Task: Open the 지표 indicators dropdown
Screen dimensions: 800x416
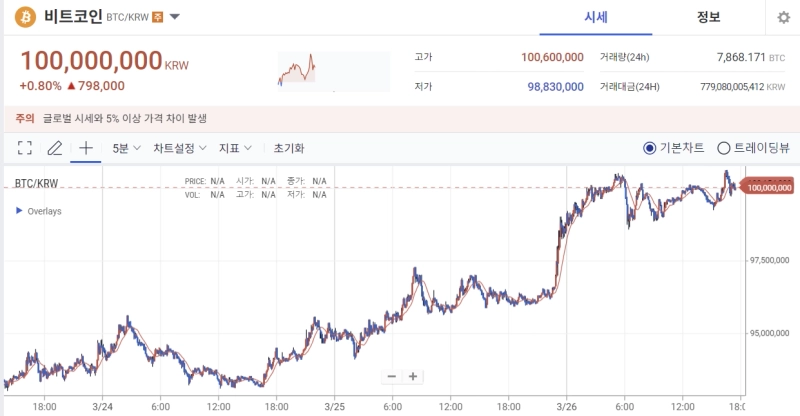Action: click(x=235, y=148)
